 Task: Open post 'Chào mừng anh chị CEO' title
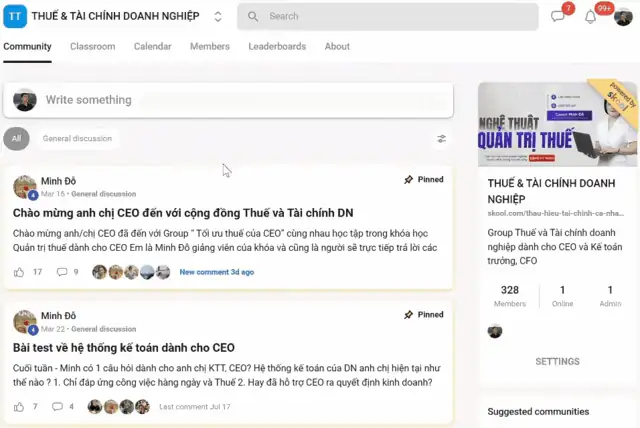coord(183,213)
